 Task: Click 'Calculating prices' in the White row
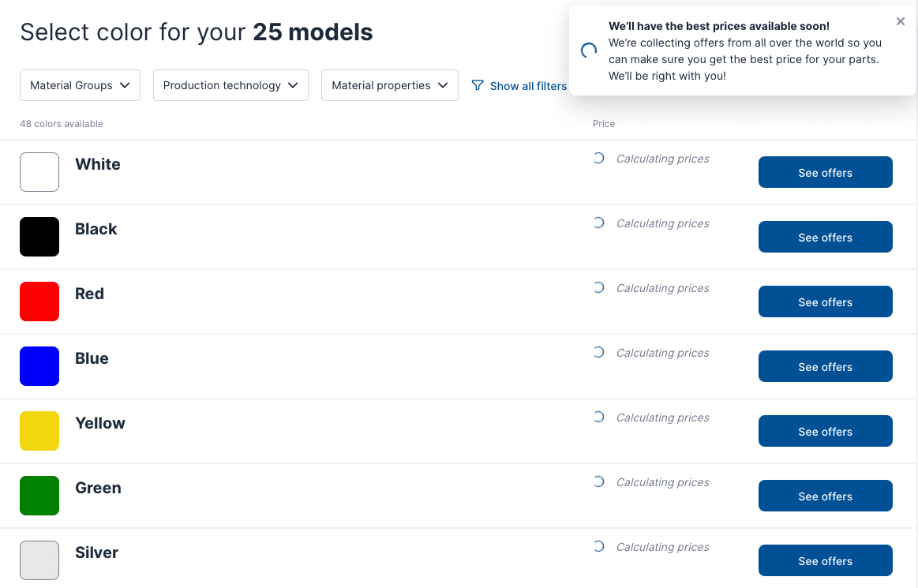[663, 159]
